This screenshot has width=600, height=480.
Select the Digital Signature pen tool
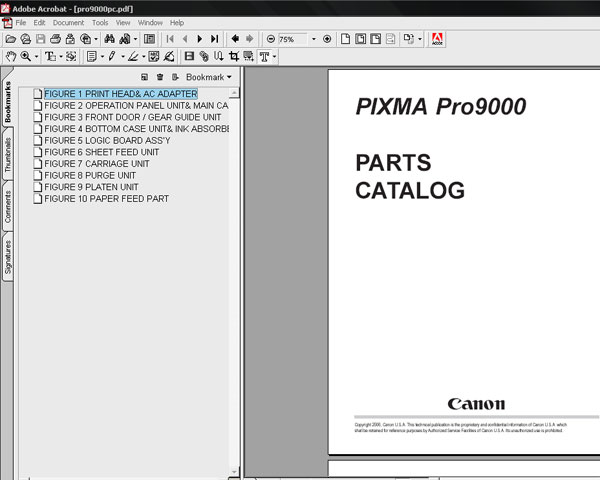tap(169, 57)
